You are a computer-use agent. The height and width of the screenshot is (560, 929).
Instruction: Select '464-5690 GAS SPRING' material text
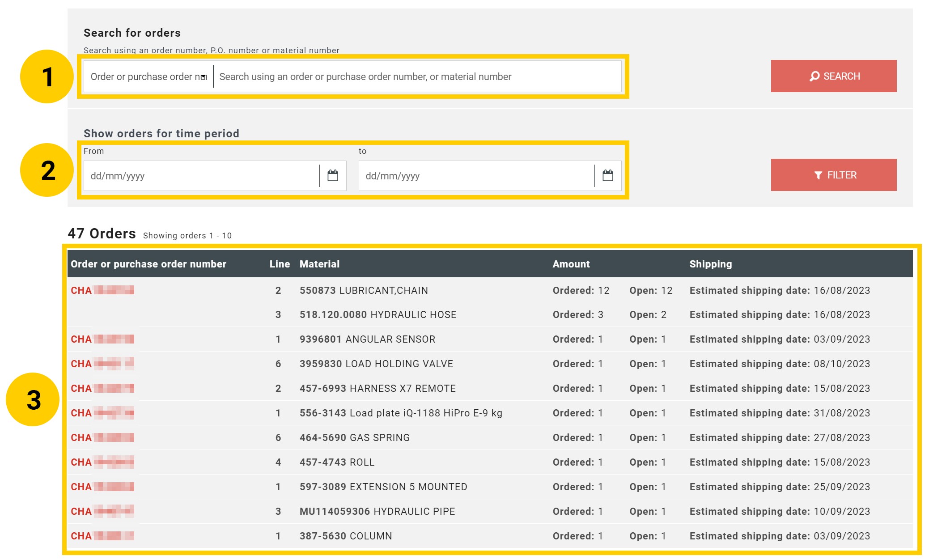(x=355, y=437)
